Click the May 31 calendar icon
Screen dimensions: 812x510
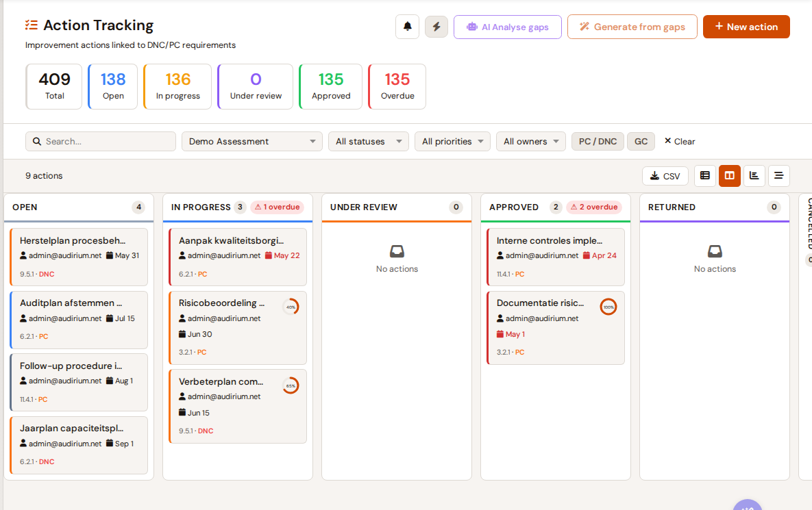pos(109,255)
